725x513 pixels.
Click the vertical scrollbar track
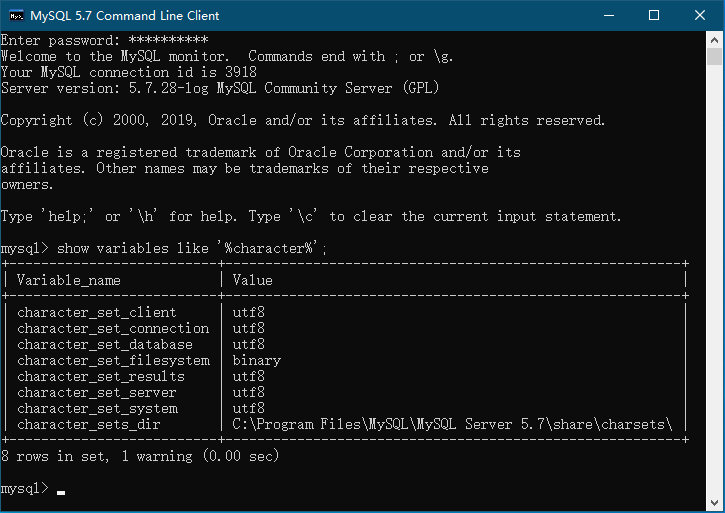point(716,300)
